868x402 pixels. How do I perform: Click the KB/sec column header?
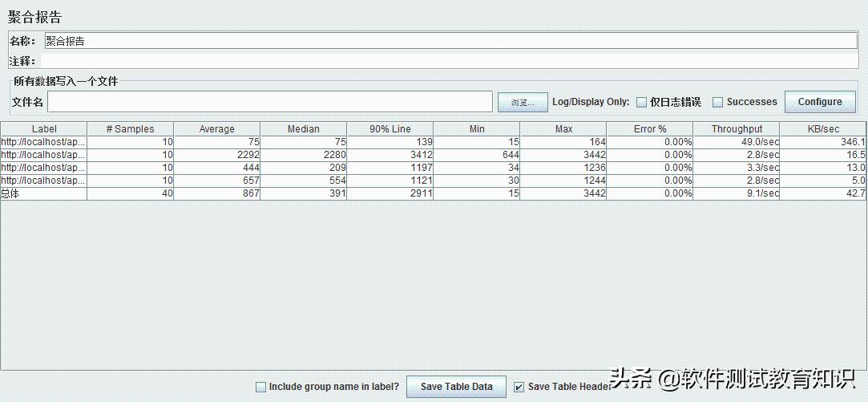pyautogui.click(x=823, y=129)
